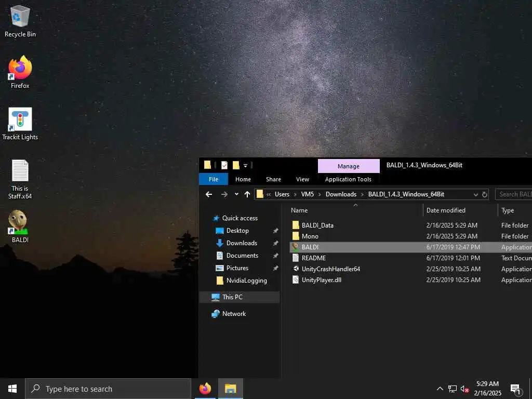Click the BALDI_Data folder icon
This screenshot has width=532, height=399.
coord(296,225)
